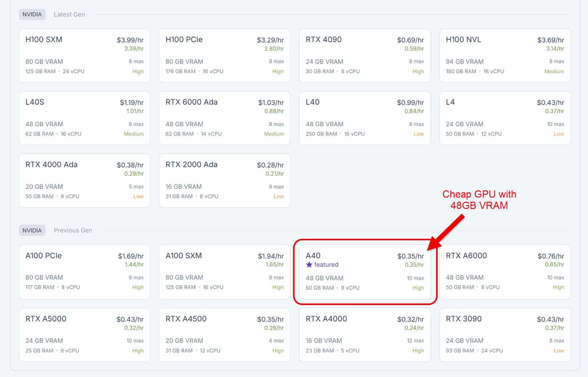This screenshot has width=588, height=377.
Task: Choose the RTX 6000 Ada card
Action: coord(225,118)
